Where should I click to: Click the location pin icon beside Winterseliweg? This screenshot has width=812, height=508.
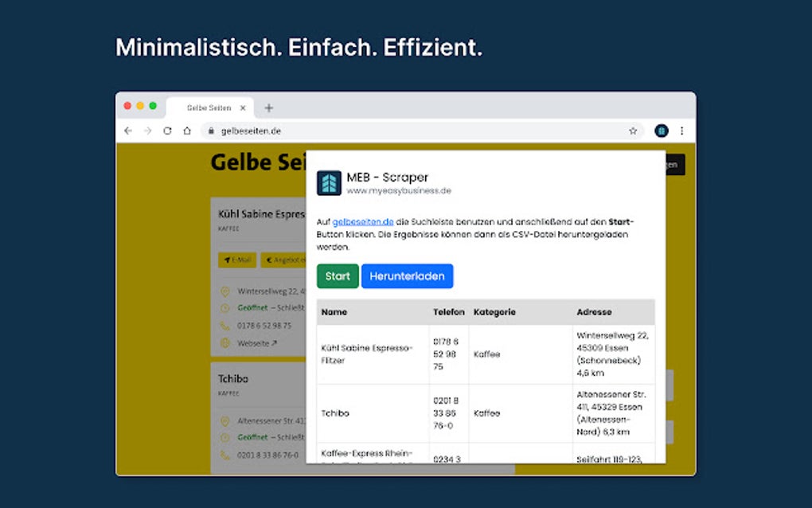click(224, 291)
